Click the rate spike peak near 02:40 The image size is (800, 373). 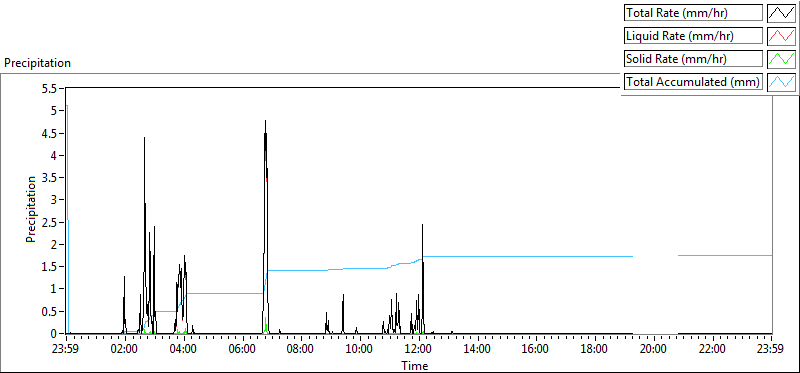(x=144, y=138)
